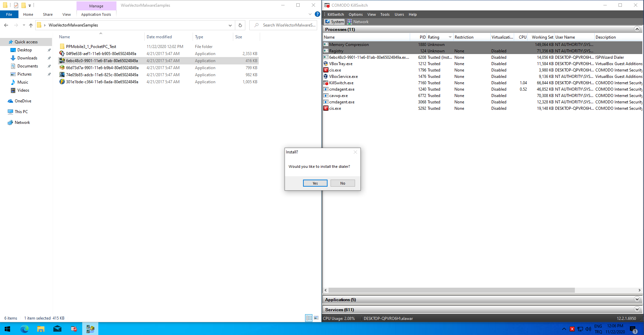
Task: Open Downloads in Quick access
Action: 27,58
